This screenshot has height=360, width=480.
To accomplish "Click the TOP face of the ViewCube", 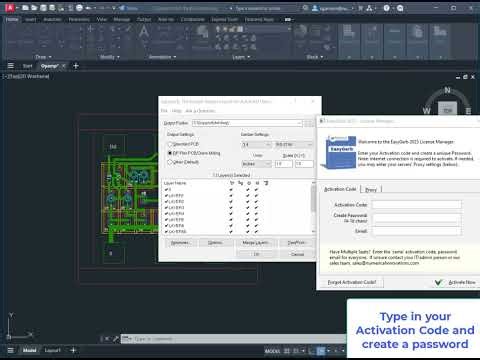I will pos(447,110).
